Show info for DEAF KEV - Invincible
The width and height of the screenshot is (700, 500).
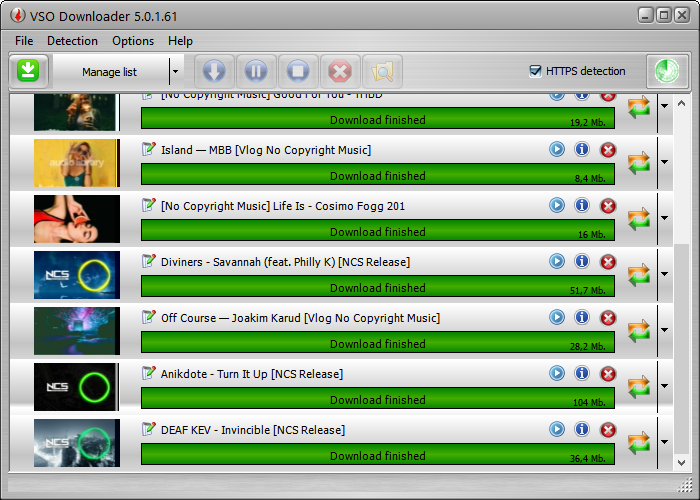click(x=582, y=429)
